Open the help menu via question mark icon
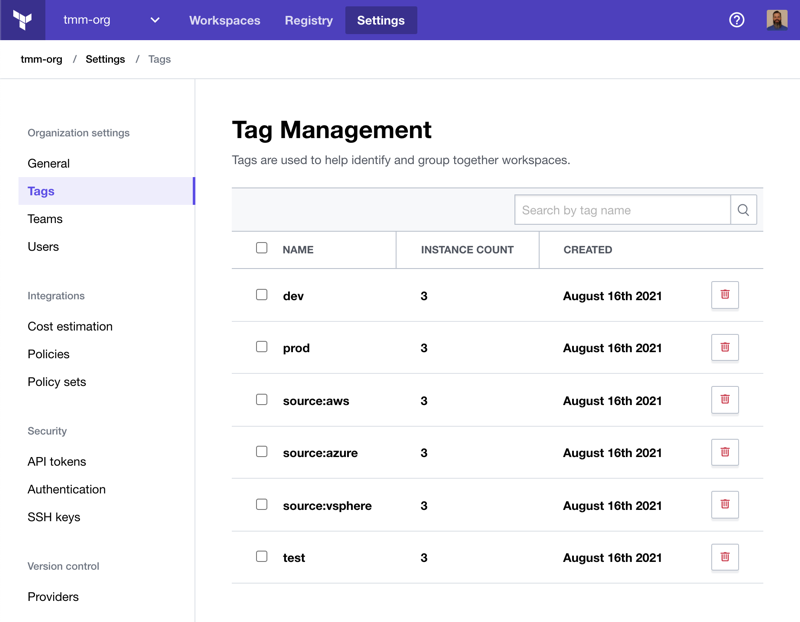This screenshot has height=622, width=800. pyautogui.click(x=737, y=20)
